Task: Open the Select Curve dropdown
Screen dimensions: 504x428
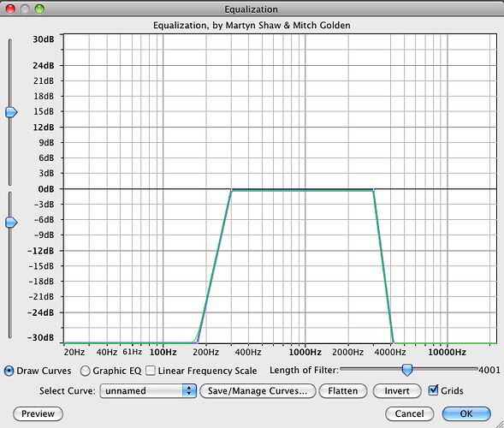Action: point(148,390)
